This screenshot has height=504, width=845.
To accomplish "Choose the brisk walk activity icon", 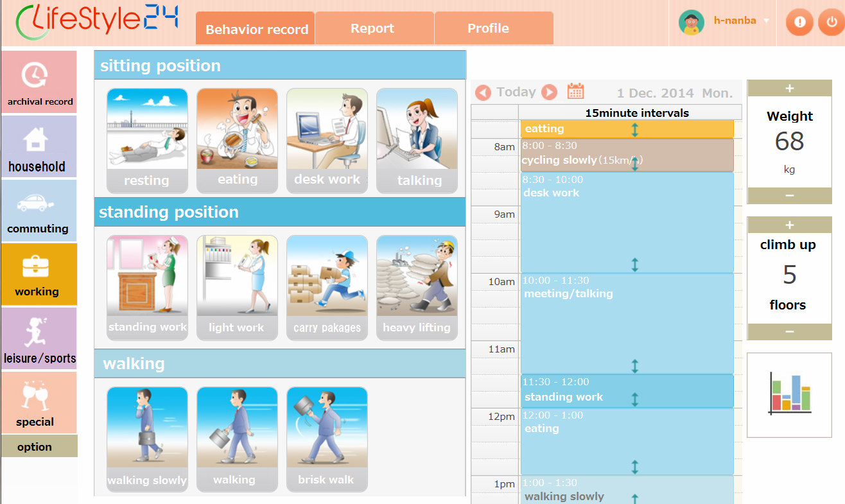I will 327,439.
